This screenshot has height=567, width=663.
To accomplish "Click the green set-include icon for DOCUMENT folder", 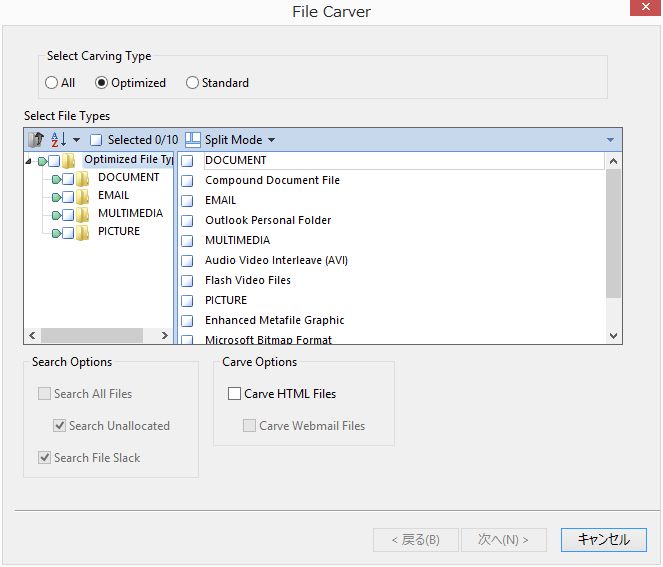I will (x=56, y=179).
